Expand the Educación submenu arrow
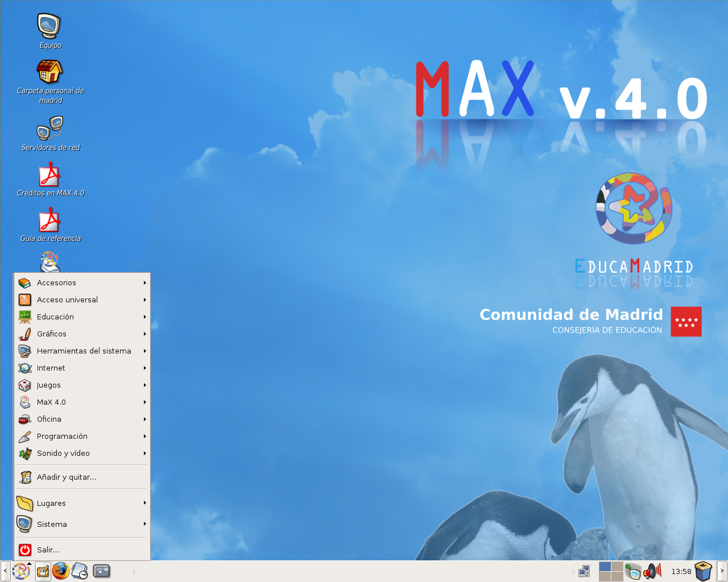This screenshot has width=728, height=582. pyautogui.click(x=145, y=317)
